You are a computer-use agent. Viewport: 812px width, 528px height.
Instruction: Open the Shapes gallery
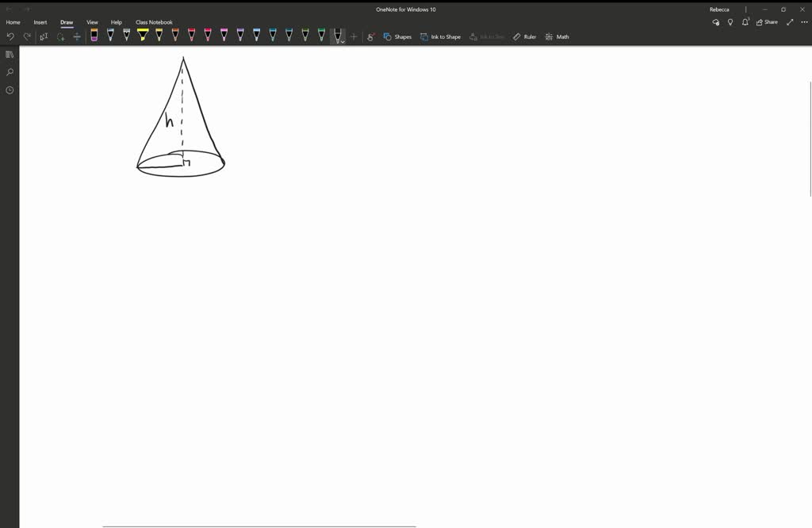click(397, 36)
